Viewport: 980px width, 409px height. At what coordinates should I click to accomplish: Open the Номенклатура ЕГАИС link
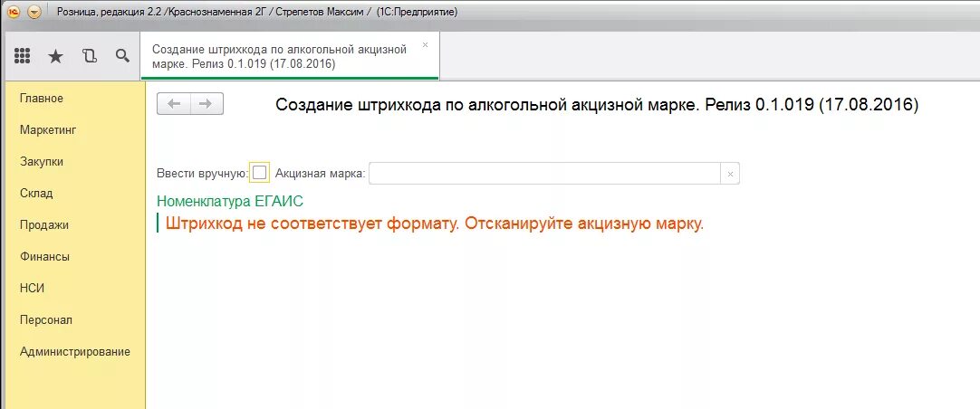point(230,201)
